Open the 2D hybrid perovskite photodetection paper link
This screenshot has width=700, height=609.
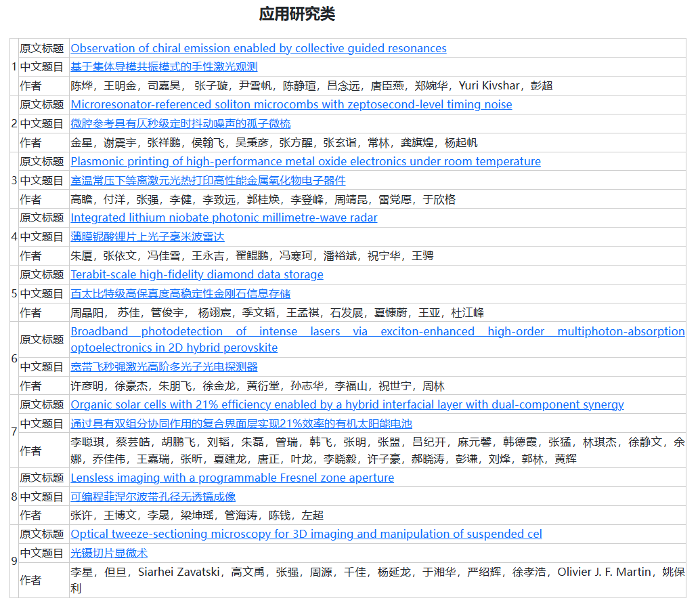click(x=378, y=339)
